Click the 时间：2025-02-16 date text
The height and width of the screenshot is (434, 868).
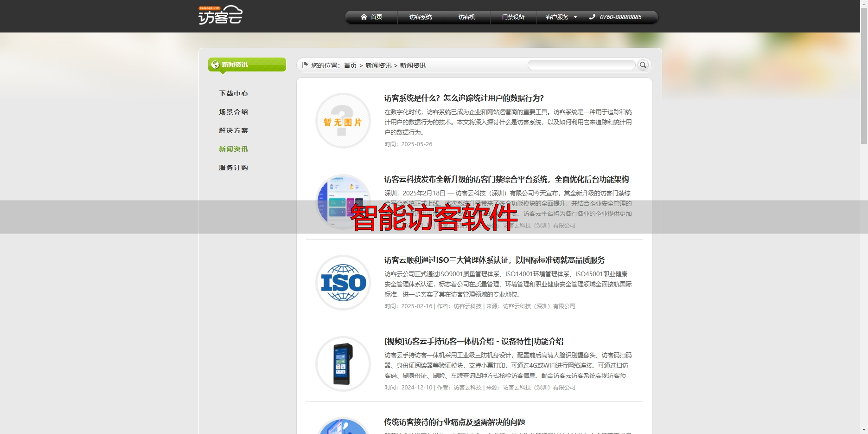tap(408, 306)
